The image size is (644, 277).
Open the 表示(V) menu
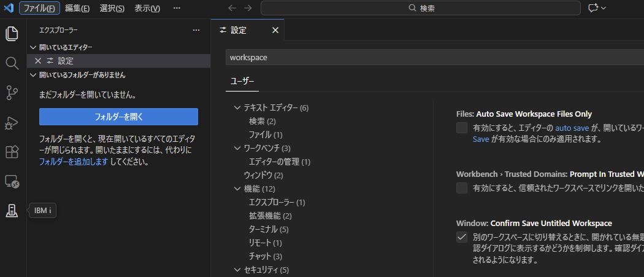147,8
